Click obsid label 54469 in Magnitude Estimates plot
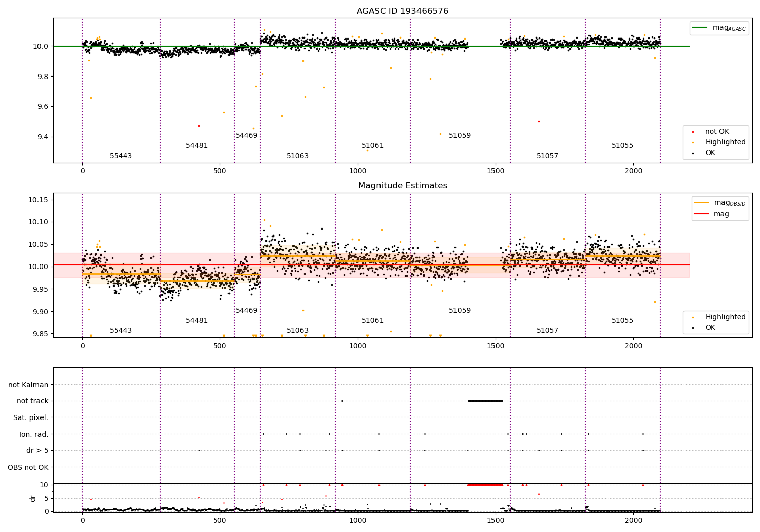 [246, 311]
